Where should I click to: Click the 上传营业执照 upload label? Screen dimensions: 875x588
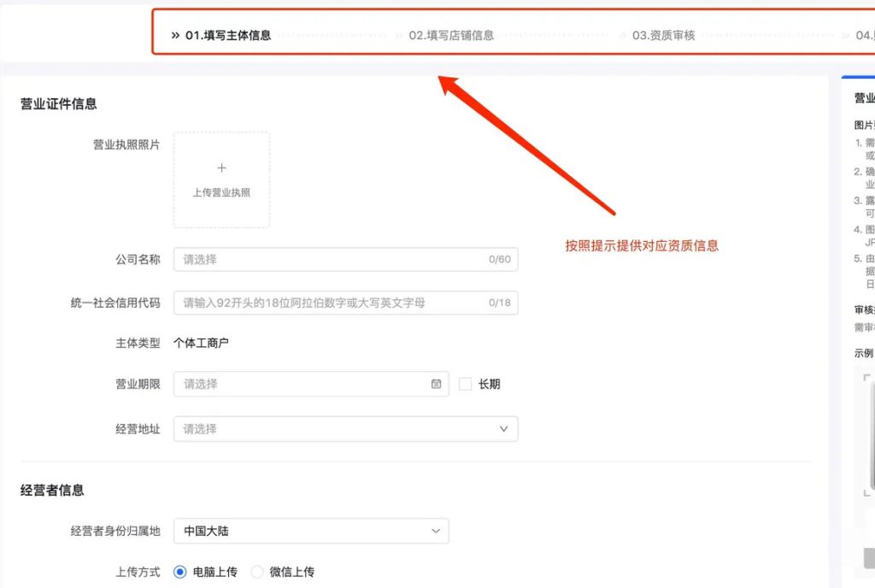click(x=221, y=193)
